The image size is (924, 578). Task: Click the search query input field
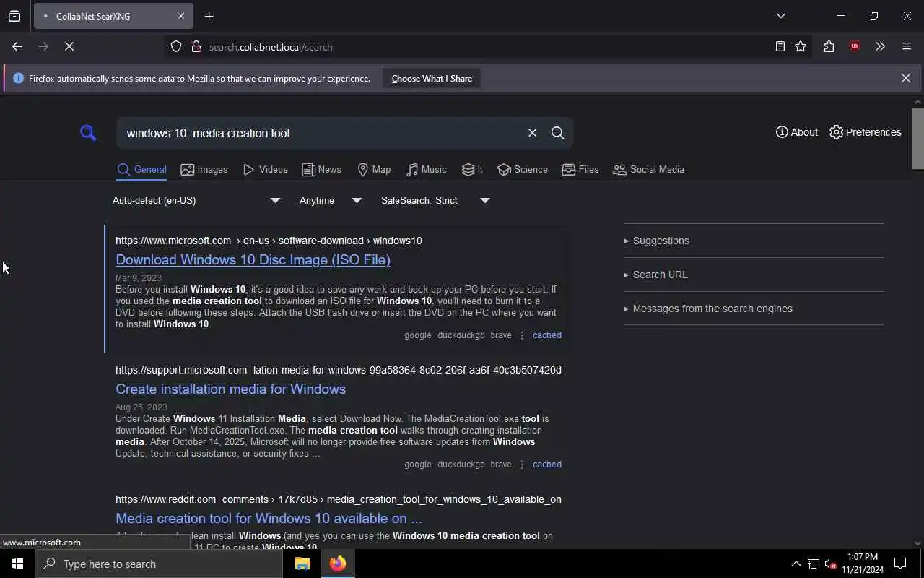(x=321, y=133)
